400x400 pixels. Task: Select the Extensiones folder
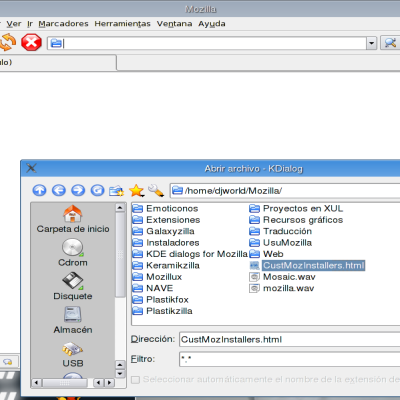coord(166,220)
